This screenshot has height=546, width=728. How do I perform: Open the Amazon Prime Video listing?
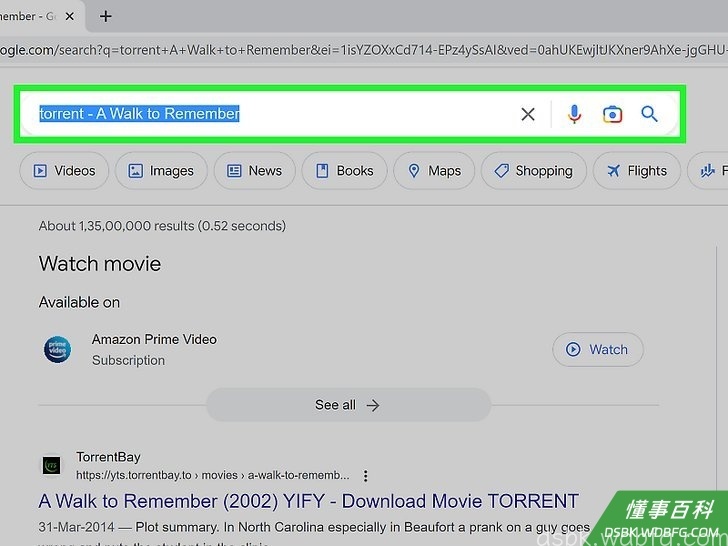154,339
